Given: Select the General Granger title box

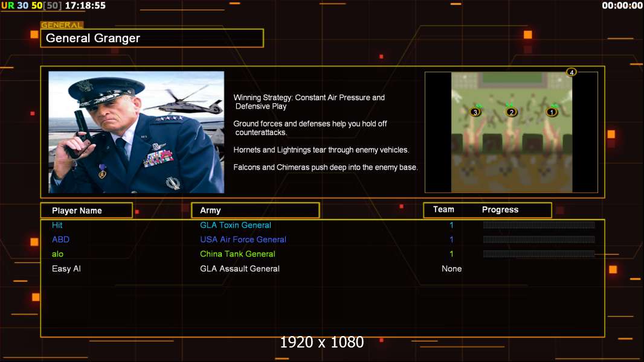Looking at the screenshot, I should [x=152, y=38].
